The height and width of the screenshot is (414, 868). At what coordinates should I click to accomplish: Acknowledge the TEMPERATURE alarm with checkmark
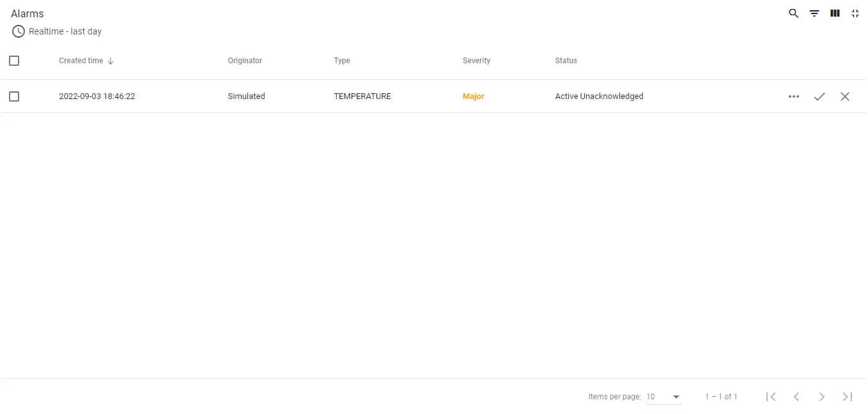tap(819, 96)
